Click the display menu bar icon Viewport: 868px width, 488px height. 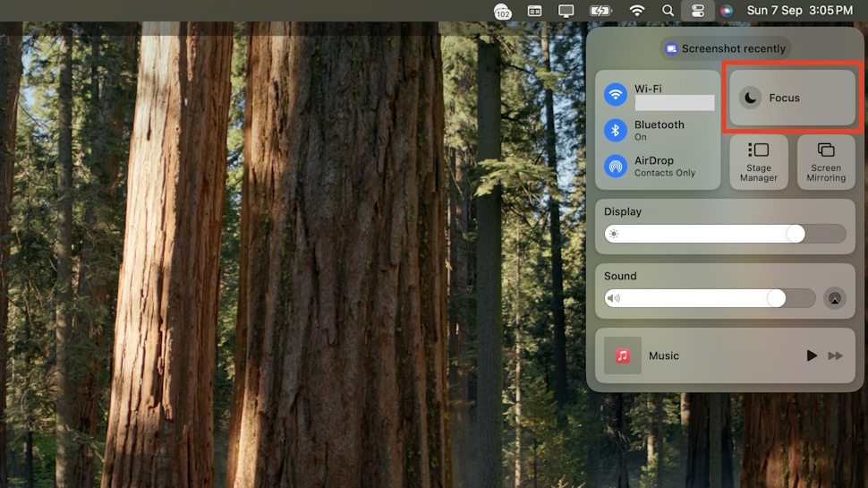tap(566, 11)
